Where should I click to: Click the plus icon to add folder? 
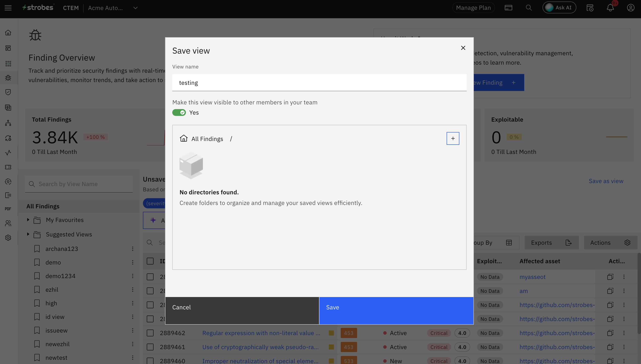point(453,138)
